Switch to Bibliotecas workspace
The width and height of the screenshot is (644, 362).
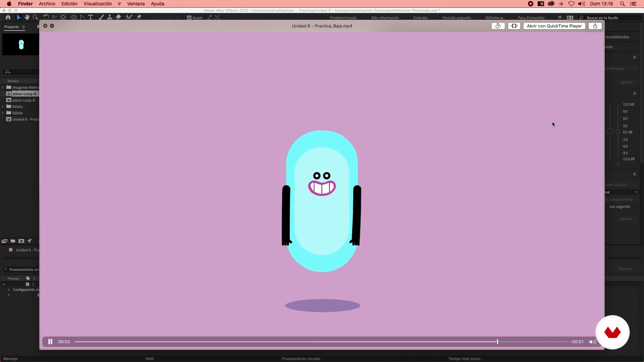494,18
